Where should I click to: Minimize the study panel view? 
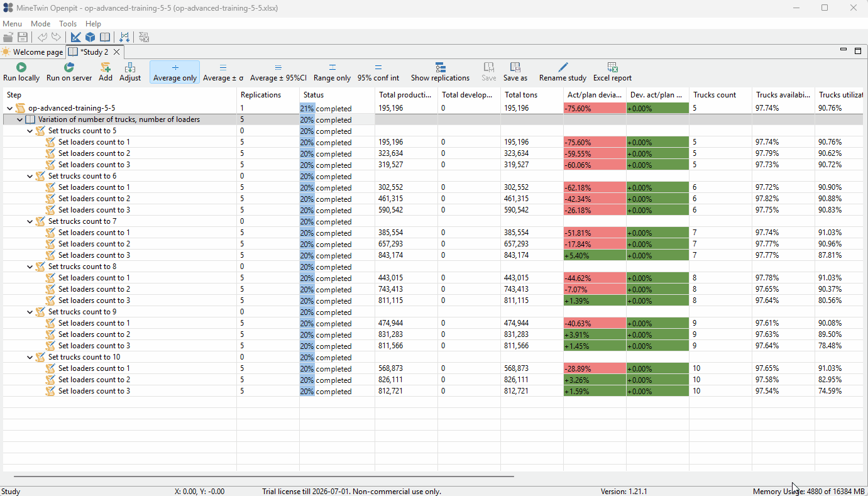pos(844,50)
